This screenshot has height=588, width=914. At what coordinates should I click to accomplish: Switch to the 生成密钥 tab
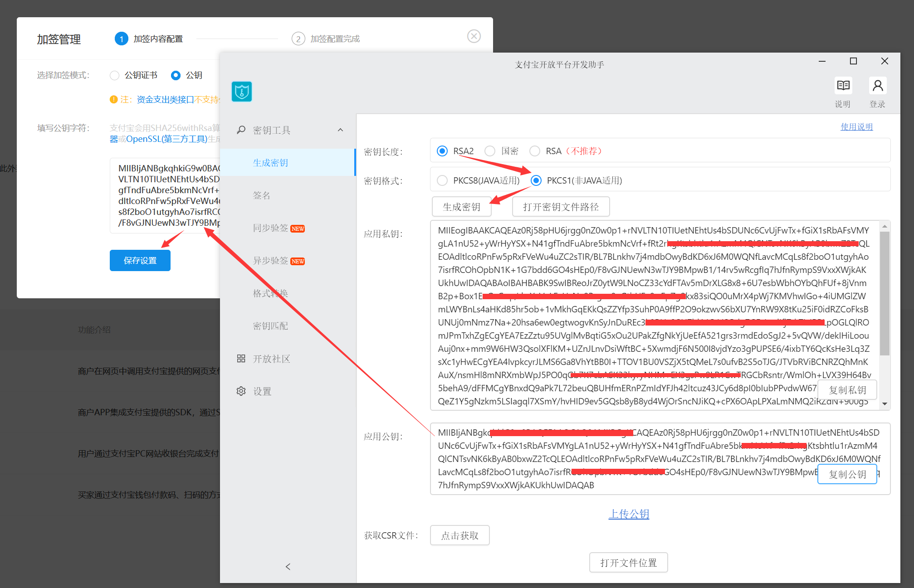tap(270, 162)
